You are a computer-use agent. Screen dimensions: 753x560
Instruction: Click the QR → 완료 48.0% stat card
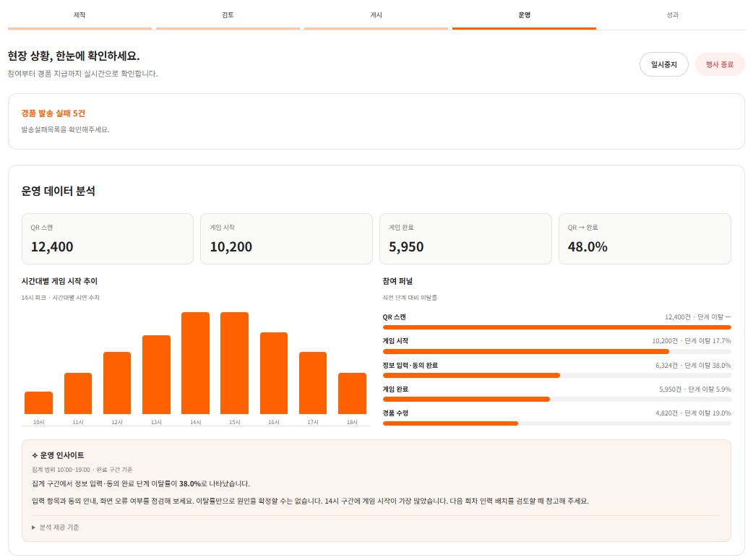tap(645, 238)
